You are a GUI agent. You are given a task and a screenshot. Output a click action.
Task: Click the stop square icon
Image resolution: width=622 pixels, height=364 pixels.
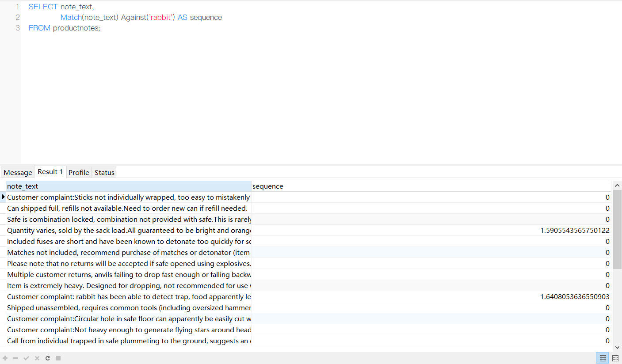(x=58, y=358)
